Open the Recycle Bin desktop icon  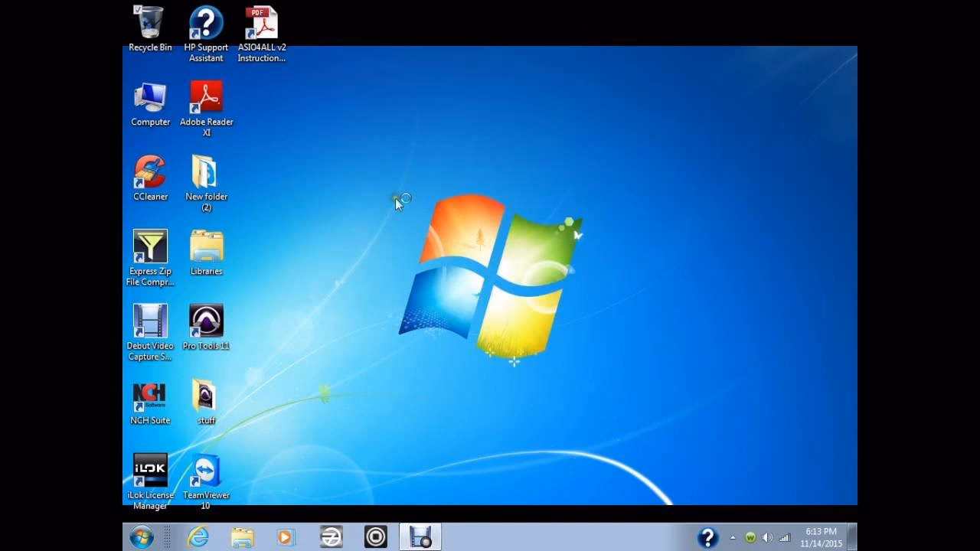[x=150, y=29]
